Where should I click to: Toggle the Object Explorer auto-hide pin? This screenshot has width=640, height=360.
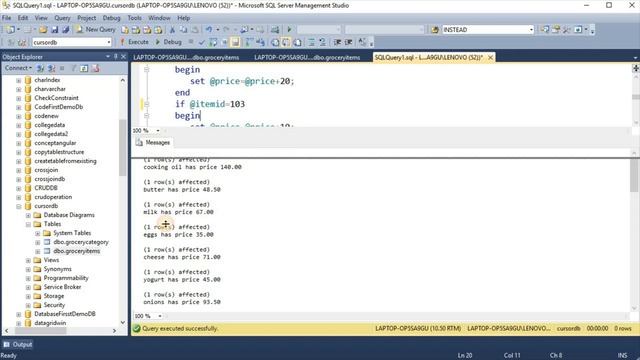pos(116,57)
